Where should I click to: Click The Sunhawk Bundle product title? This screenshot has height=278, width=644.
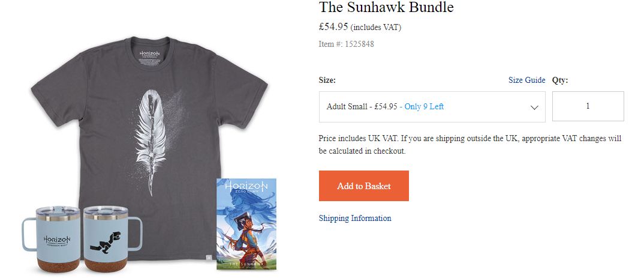(x=386, y=7)
